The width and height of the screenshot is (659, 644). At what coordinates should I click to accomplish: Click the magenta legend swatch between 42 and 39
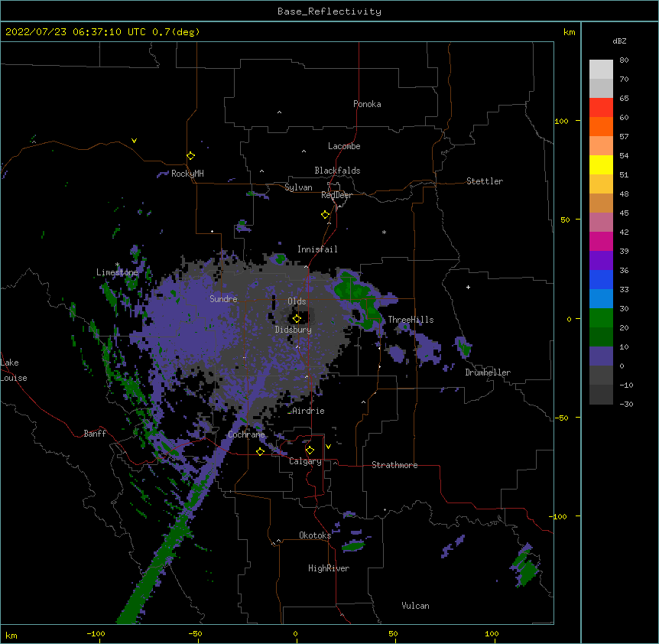[601, 241]
